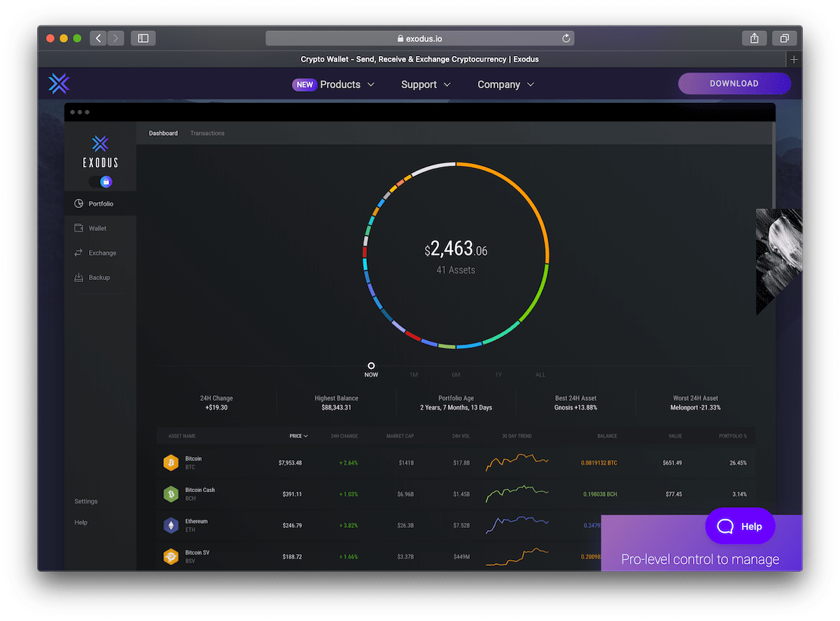Viewport: 840px width, 621px height.
Task: Expand the Company dropdown
Action: 500,84
